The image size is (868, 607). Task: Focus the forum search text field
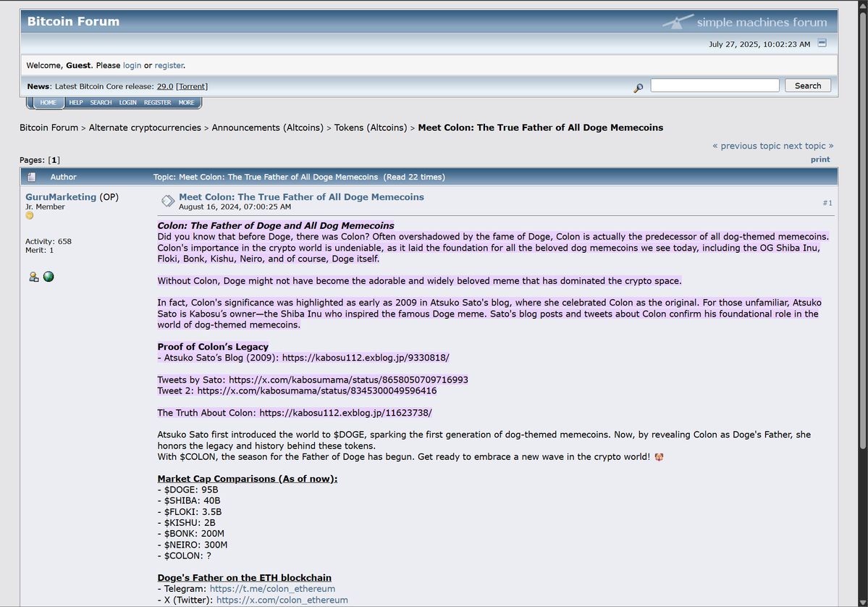click(715, 85)
